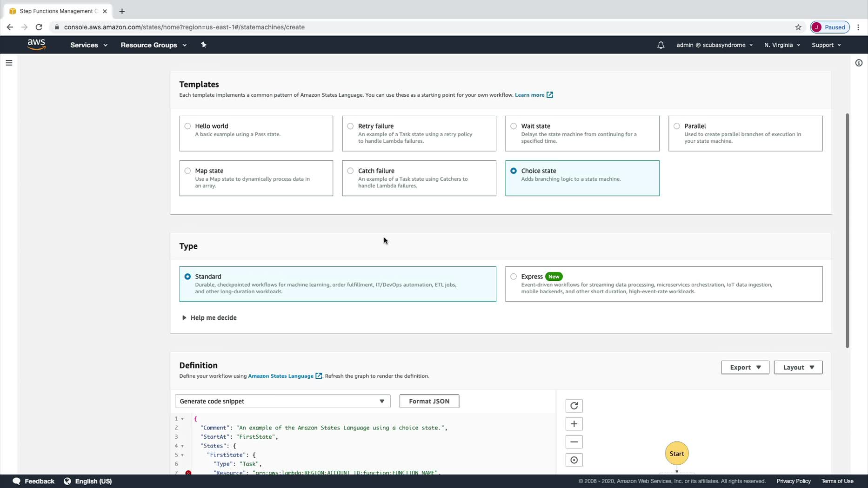The image size is (868, 488).
Task: Open the Terms of Use link
Action: [837, 481]
